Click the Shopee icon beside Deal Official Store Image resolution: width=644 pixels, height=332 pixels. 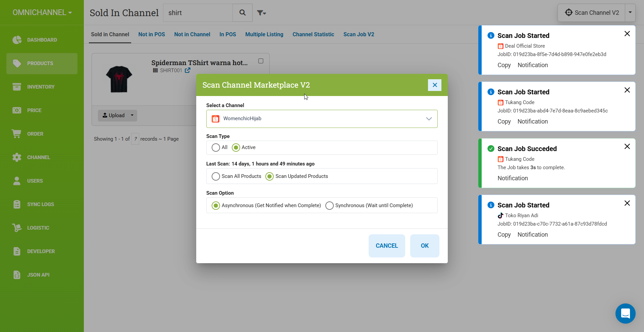pyautogui.click(x=500, y=46)
